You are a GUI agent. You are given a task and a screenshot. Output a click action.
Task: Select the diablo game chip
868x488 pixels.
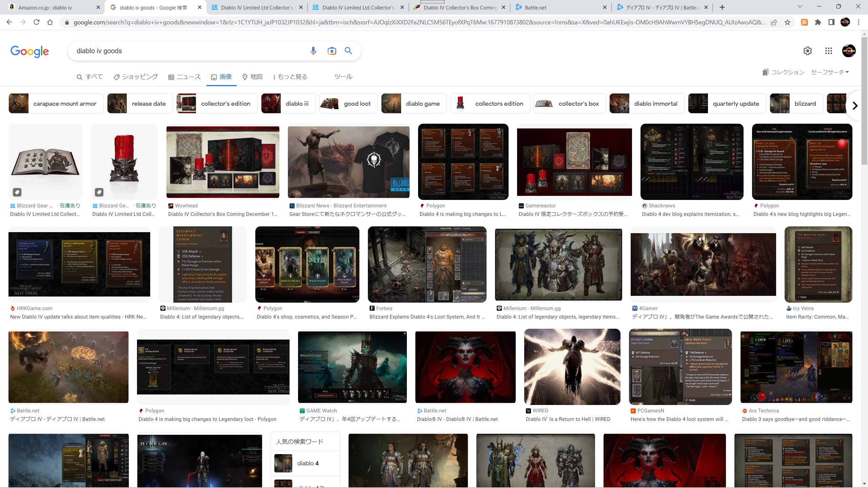tap(414, 104)
